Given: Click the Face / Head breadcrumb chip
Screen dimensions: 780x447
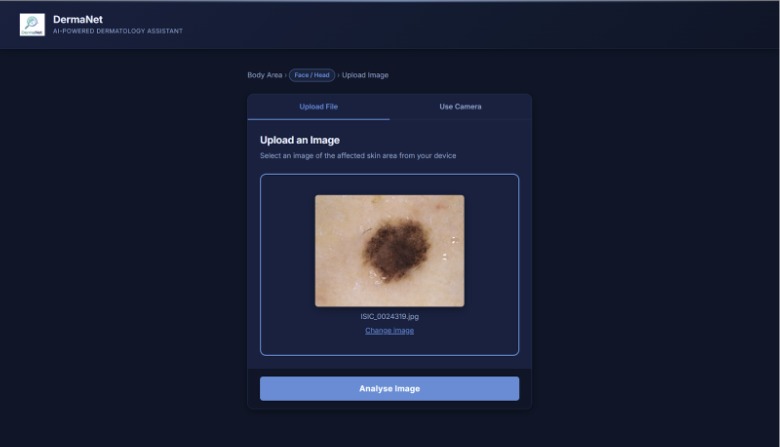Looking at the screenshot, I should point(312,75).
